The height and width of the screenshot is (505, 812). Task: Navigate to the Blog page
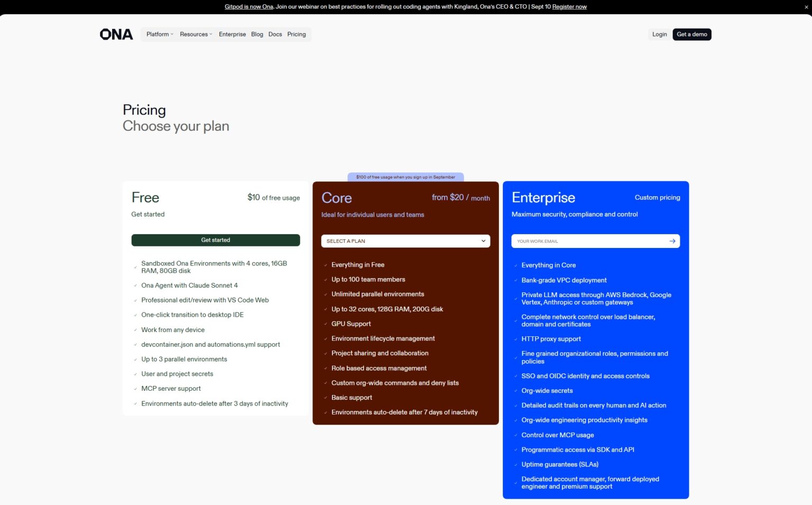coord(257,34)
